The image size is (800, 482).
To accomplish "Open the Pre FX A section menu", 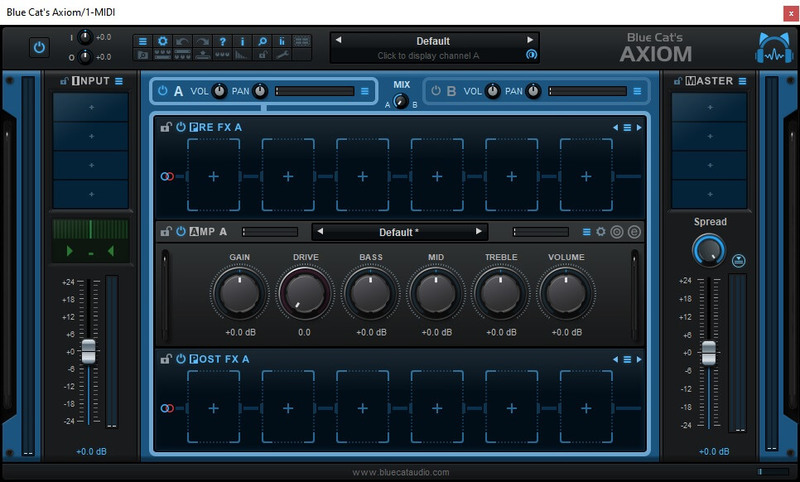I will pos(627,127).
